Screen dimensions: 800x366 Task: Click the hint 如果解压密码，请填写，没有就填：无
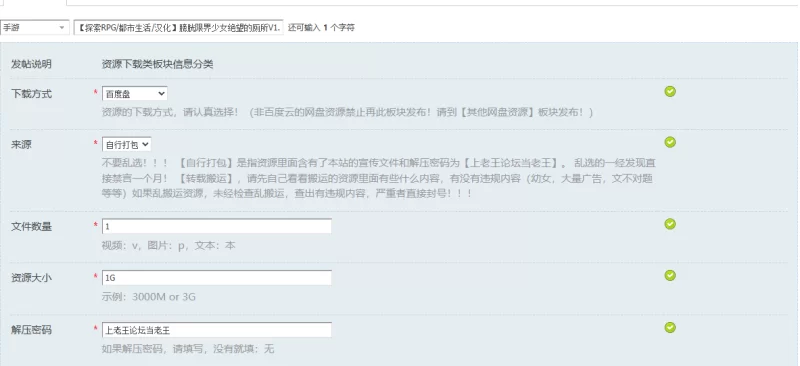coord(188,349)
